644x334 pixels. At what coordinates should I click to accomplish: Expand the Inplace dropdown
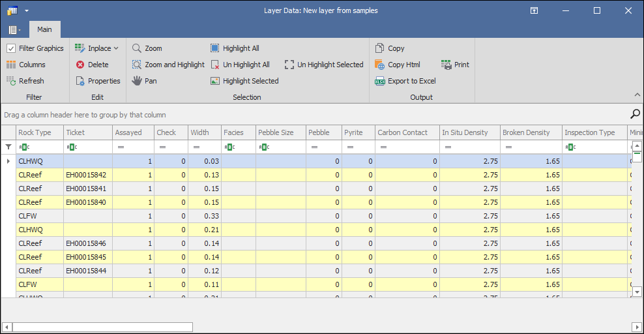click(x=116, y=48)
